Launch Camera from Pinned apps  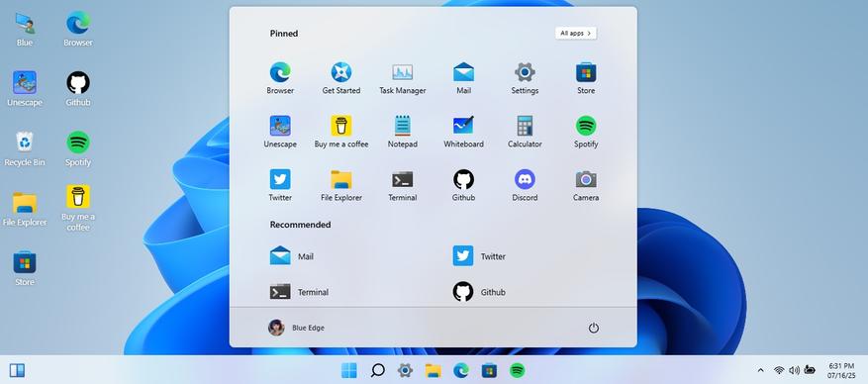click(x=586, y=185)
